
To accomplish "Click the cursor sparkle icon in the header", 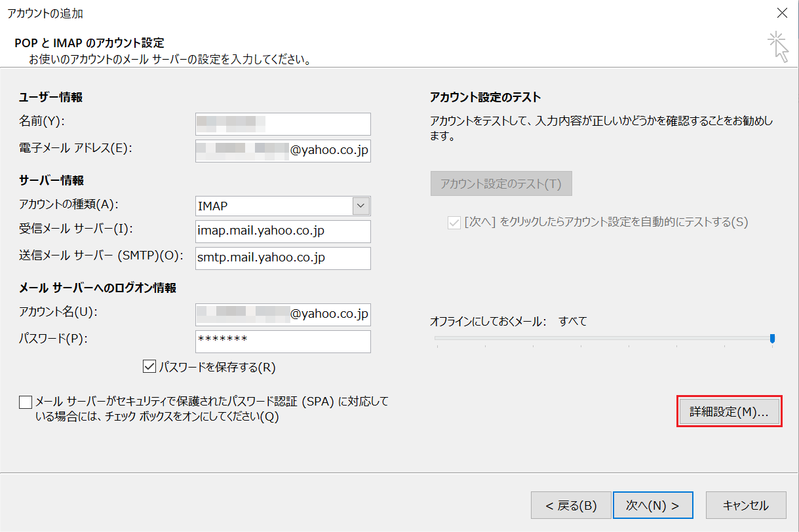I will [778, 46].
